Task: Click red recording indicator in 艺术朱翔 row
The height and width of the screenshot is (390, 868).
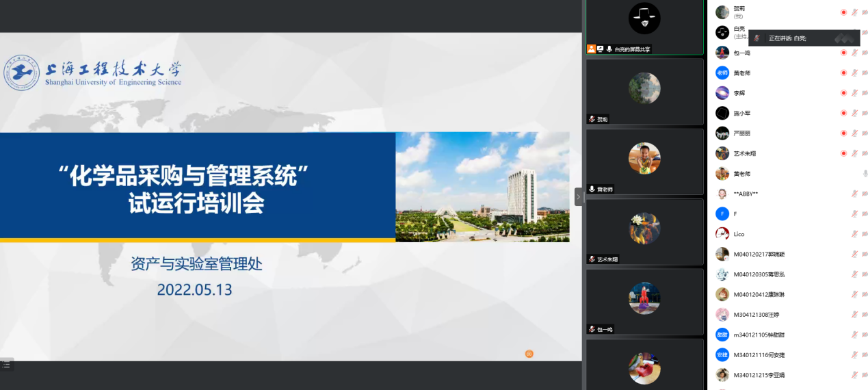Action: (843, 153)
